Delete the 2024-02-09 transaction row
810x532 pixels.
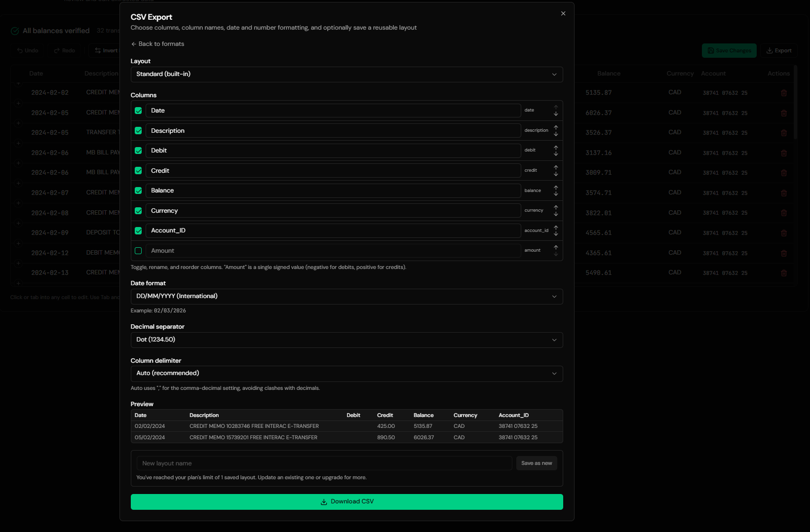784,233
